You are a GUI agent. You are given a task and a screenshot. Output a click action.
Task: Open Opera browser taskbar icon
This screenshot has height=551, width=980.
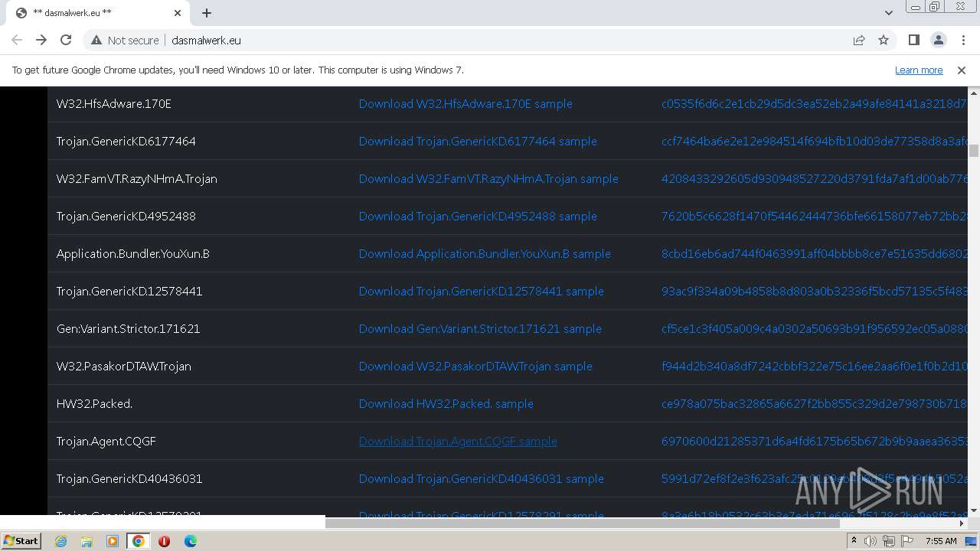[x=164, y=541]
